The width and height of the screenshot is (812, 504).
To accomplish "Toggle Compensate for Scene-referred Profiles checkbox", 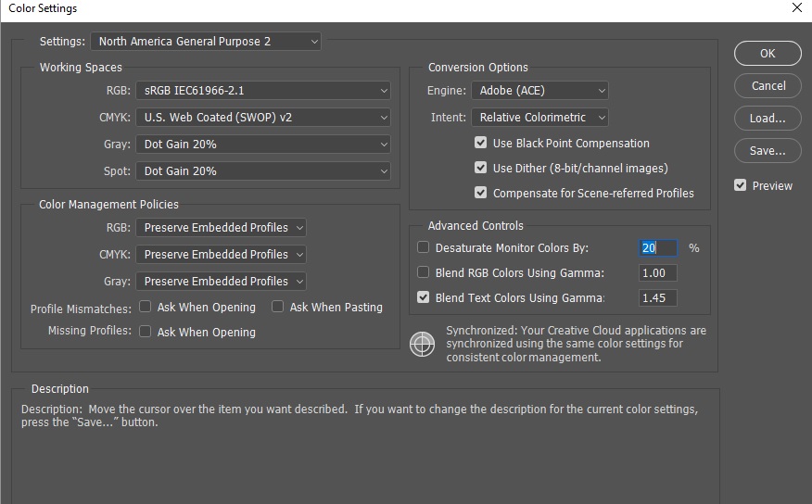I will pyautogui.click(x=480, y=193).
